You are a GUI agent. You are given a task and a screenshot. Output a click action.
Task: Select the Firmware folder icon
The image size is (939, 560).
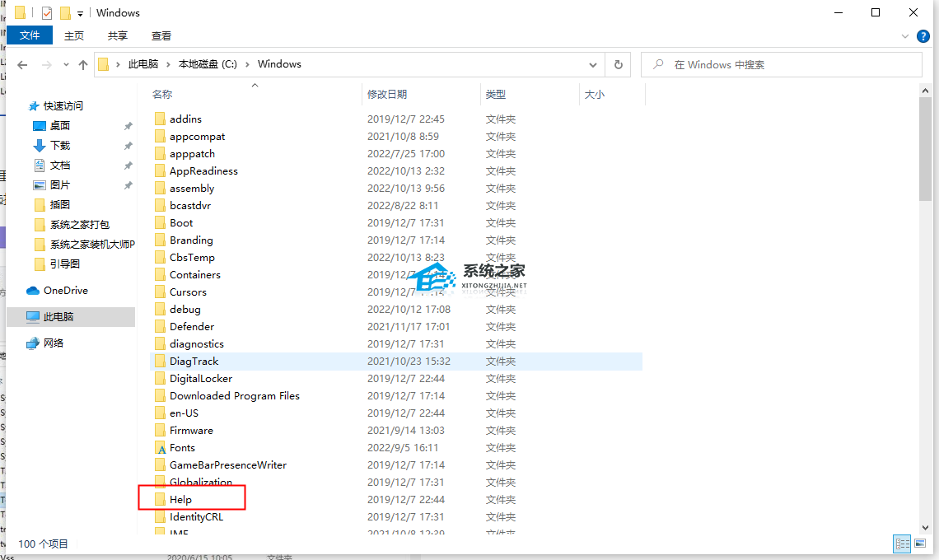point(160,431)
